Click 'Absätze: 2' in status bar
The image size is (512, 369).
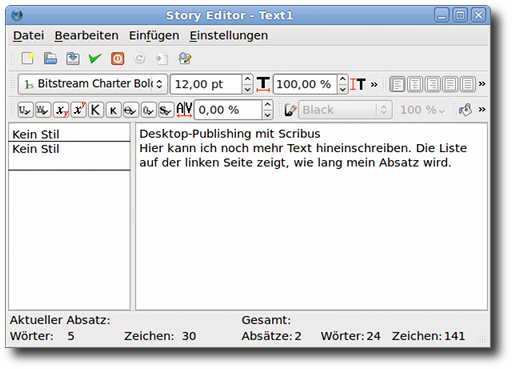271,336
